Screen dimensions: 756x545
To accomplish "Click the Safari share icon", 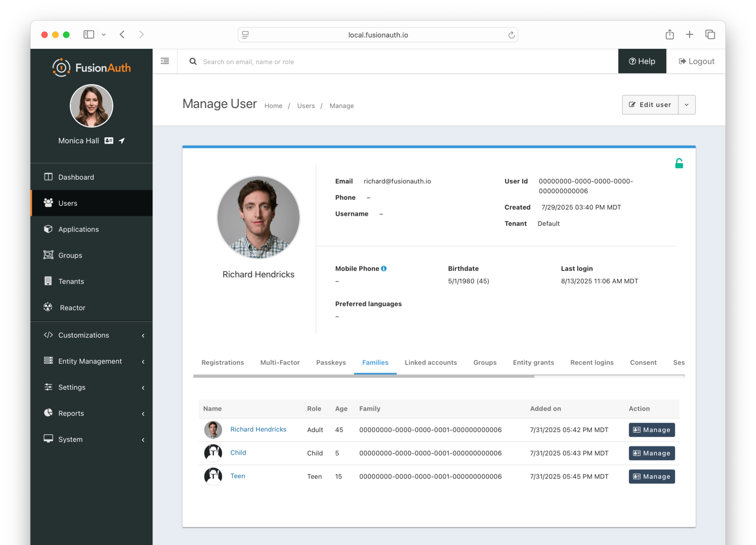I will [669, 34].
